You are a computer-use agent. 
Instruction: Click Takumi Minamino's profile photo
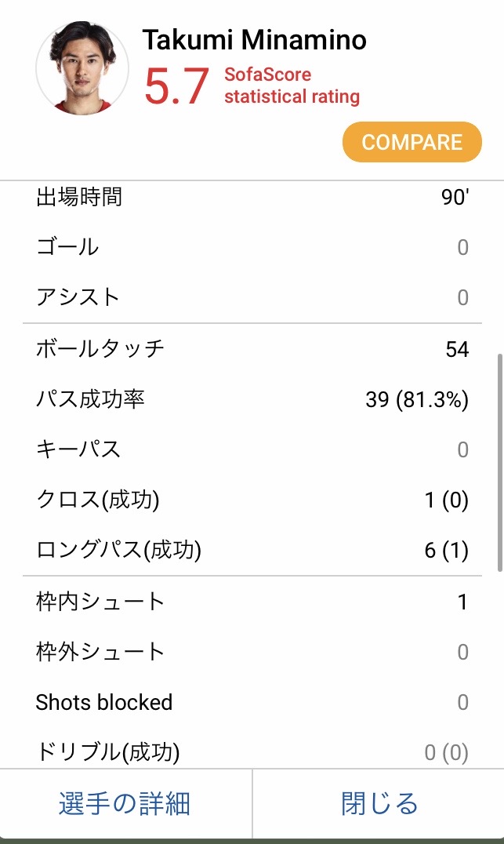[x=82, y=68]
